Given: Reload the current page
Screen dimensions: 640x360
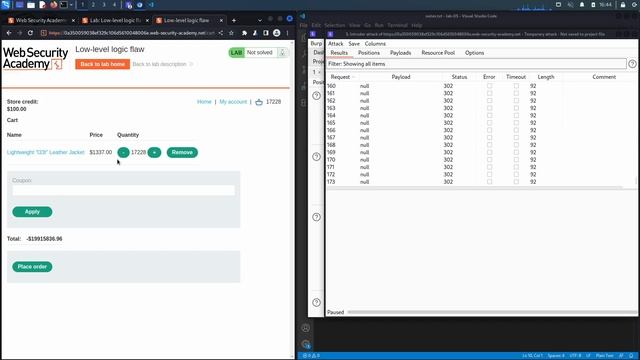Looking at the screenshot, I should (x=30, y=33).
